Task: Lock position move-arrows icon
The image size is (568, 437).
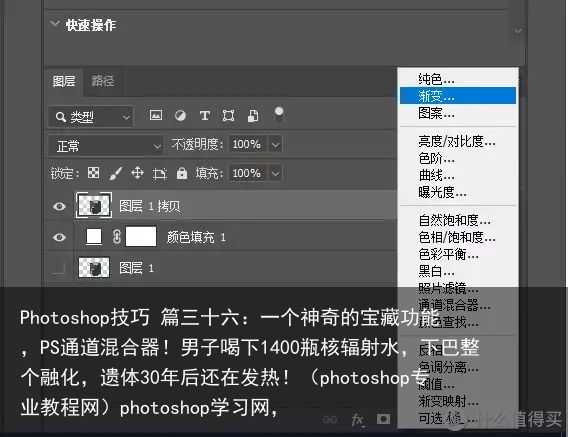Action: (x=137, y=173)
